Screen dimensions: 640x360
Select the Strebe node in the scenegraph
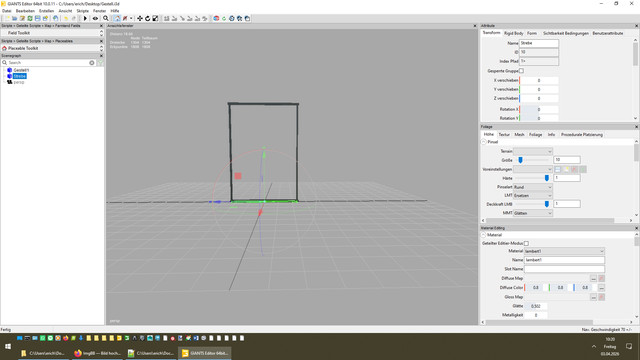click(x=20, y=76)
